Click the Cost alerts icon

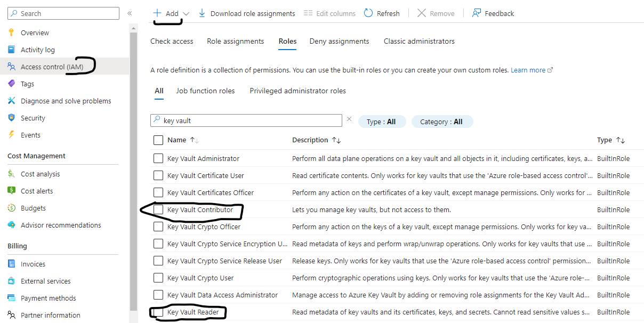point(11,191)
